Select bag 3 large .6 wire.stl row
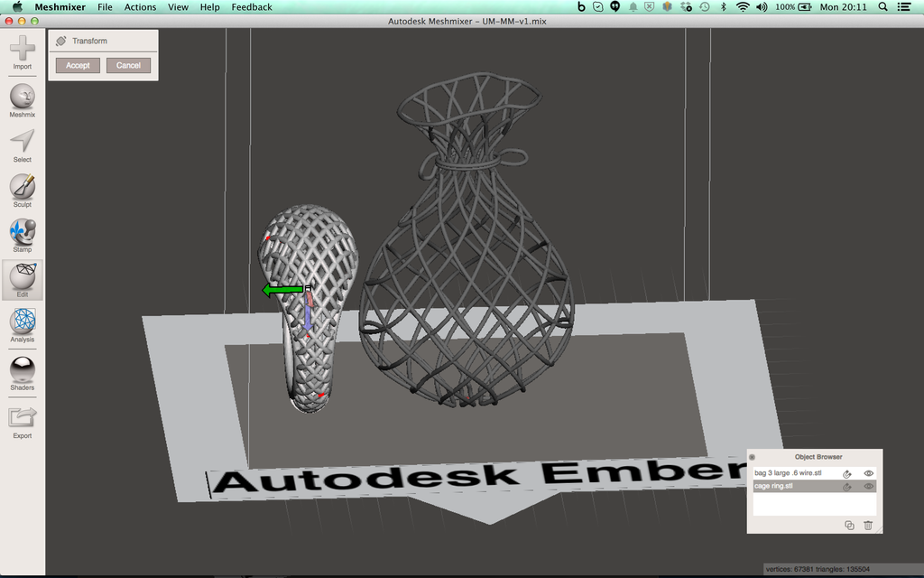The height and width of the screenshot is (578, 924). point(815,473)
